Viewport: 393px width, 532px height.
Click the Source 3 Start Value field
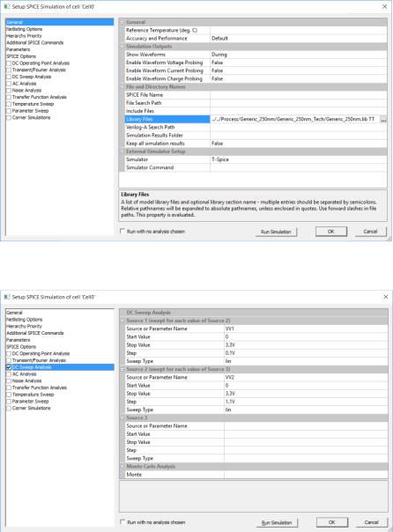tap(306, 434)
